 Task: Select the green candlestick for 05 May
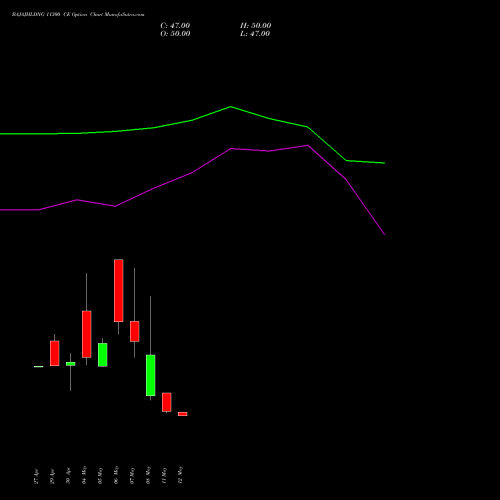[103, 355]
